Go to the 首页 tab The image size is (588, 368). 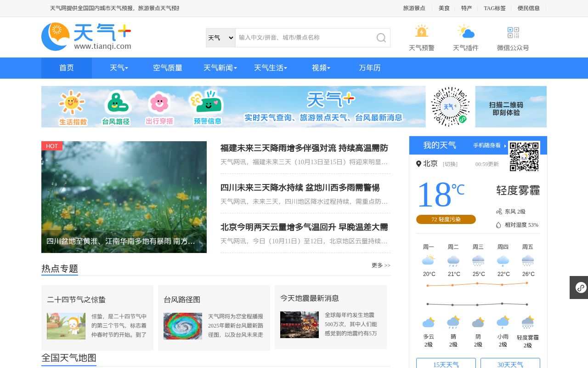tap(67, 68)
